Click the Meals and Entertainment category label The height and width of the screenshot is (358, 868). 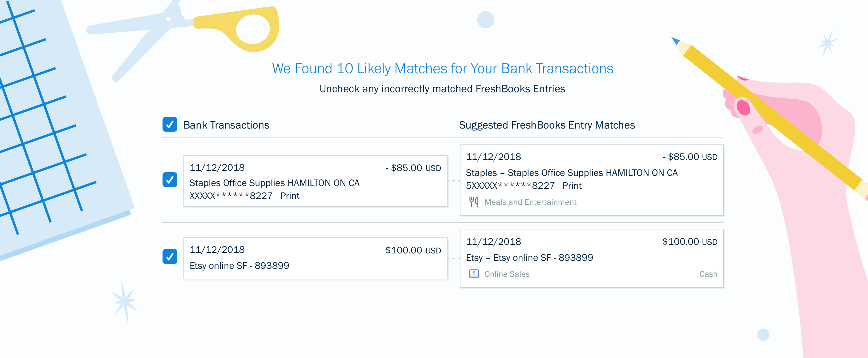[530, 202]
